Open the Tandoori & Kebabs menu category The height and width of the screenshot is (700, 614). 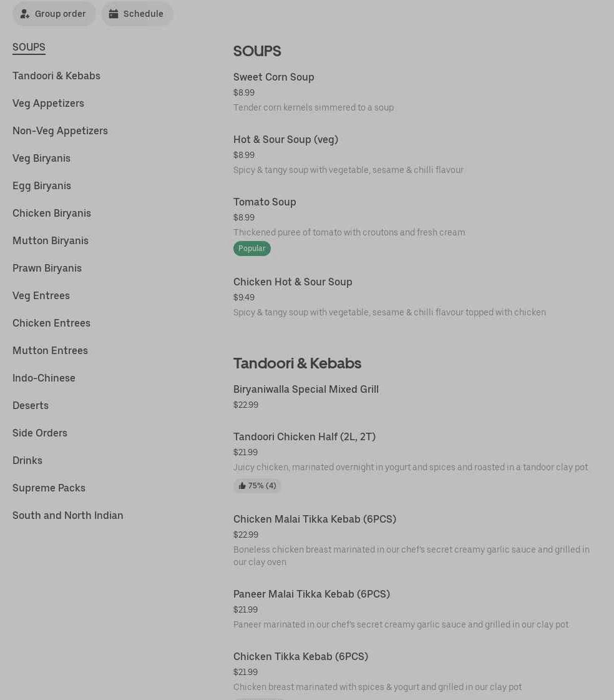point(56,76)
